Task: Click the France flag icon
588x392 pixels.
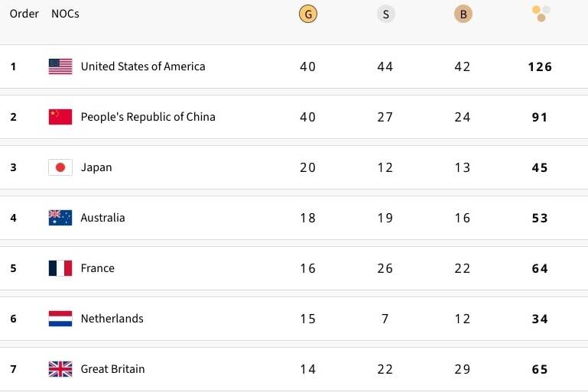Action: pos(60,268)
